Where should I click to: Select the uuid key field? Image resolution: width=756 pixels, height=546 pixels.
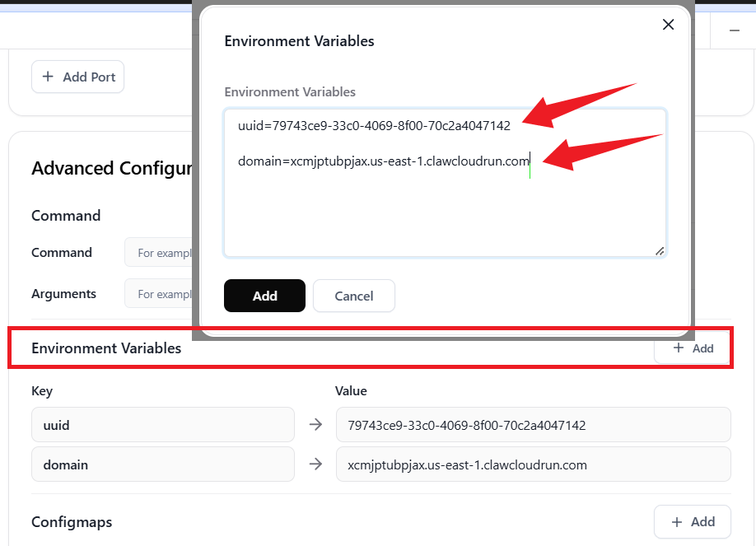pos(162,425)
